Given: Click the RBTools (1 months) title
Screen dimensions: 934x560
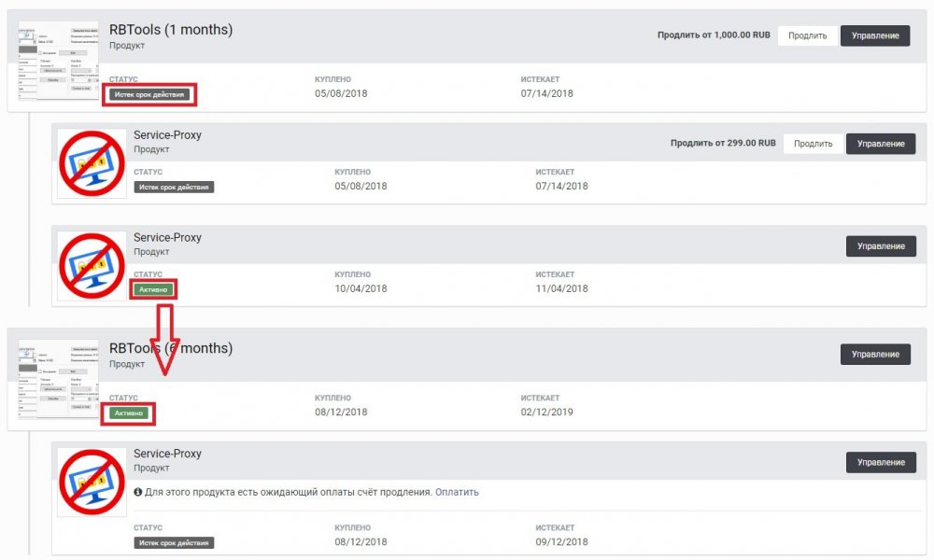Looking at the screenshot, I should point(171,30).
